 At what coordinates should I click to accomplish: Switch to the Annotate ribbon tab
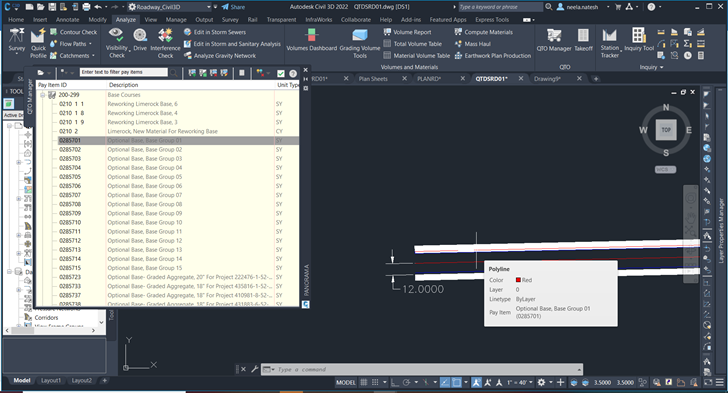point(67,20)
